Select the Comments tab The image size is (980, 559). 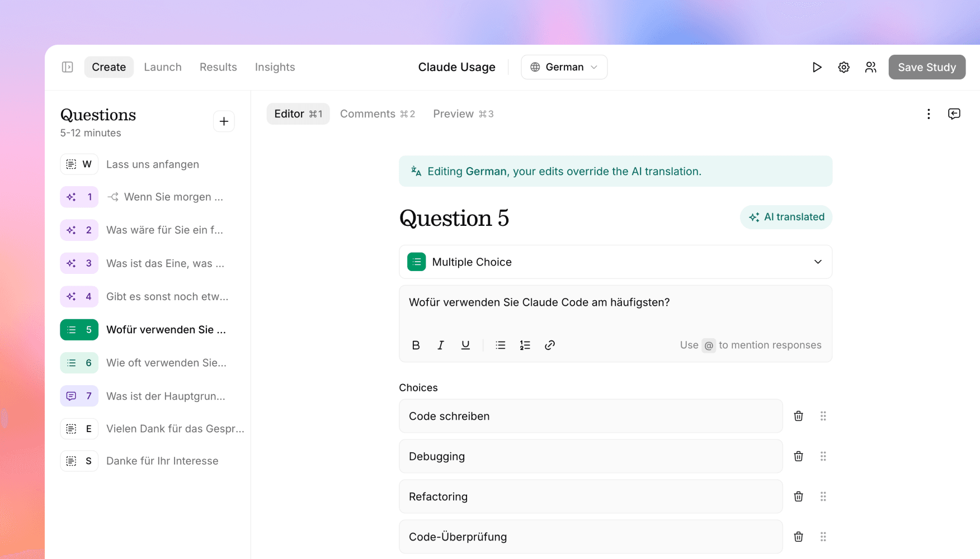pyautogui.click(x=378, y=114)
